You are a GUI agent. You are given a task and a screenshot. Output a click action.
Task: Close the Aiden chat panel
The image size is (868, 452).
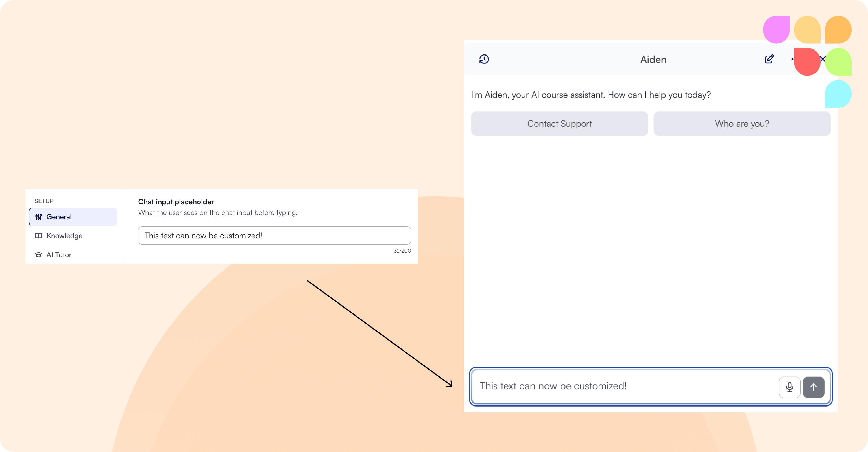point(823,59)
